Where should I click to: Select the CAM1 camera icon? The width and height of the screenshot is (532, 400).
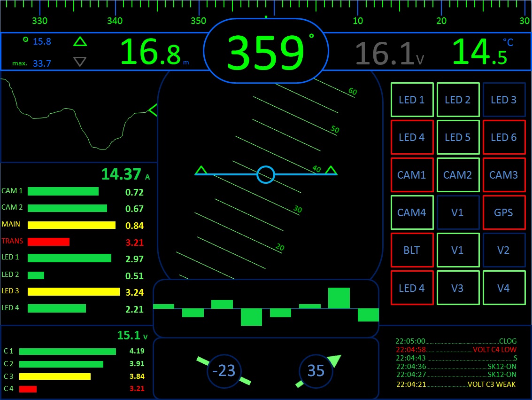[x=412, y=175]
